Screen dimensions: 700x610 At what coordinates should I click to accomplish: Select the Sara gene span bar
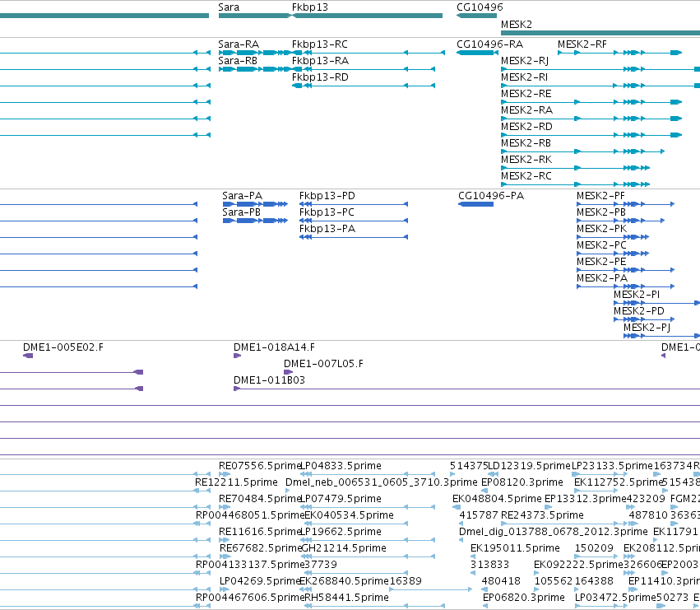[x=254, y=16]
